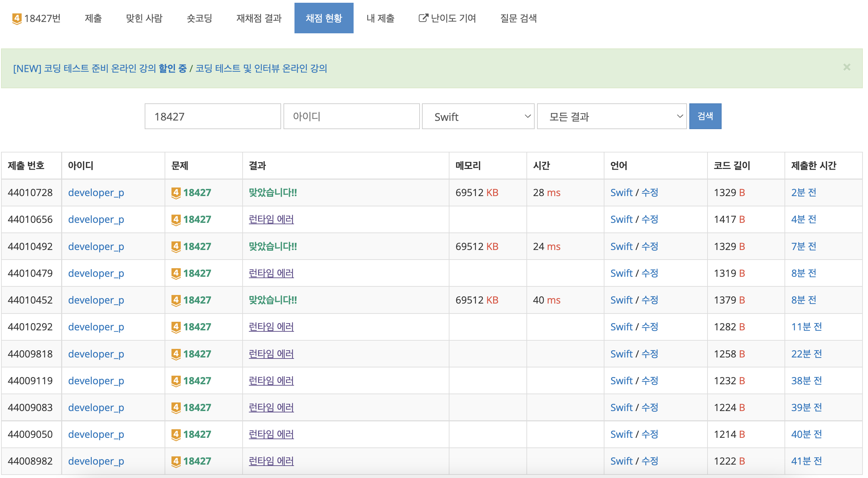Switch to the 맞힌 사람 tab

pyautogui.click(x=144, y=18)
